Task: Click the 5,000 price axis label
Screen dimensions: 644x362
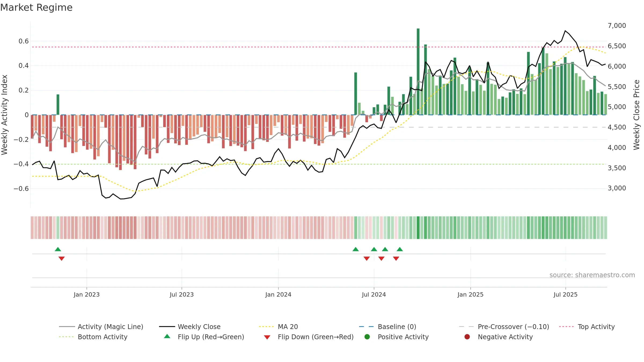Action: 617,107
